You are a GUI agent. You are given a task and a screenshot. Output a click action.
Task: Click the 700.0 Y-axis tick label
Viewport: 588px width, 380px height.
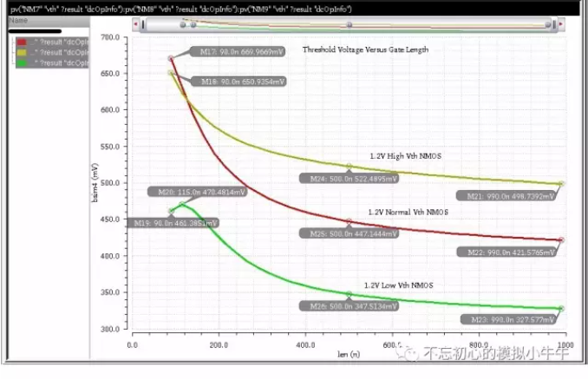pos(110,37)
